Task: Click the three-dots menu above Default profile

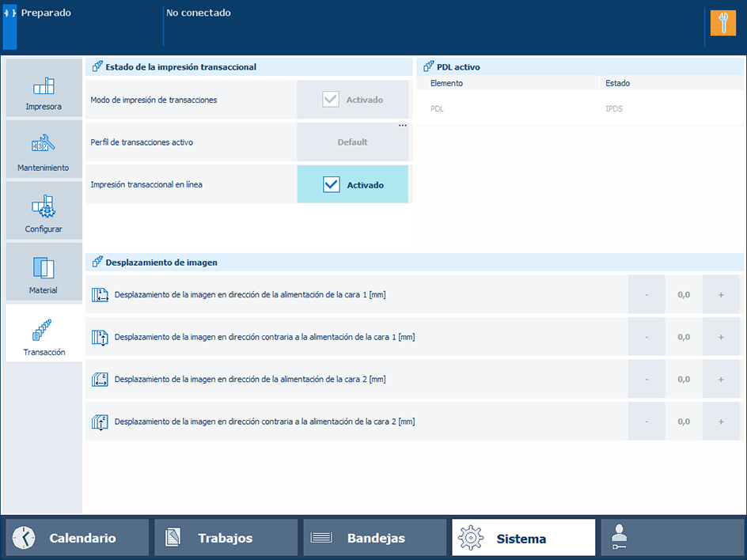Action: (403, 126)
